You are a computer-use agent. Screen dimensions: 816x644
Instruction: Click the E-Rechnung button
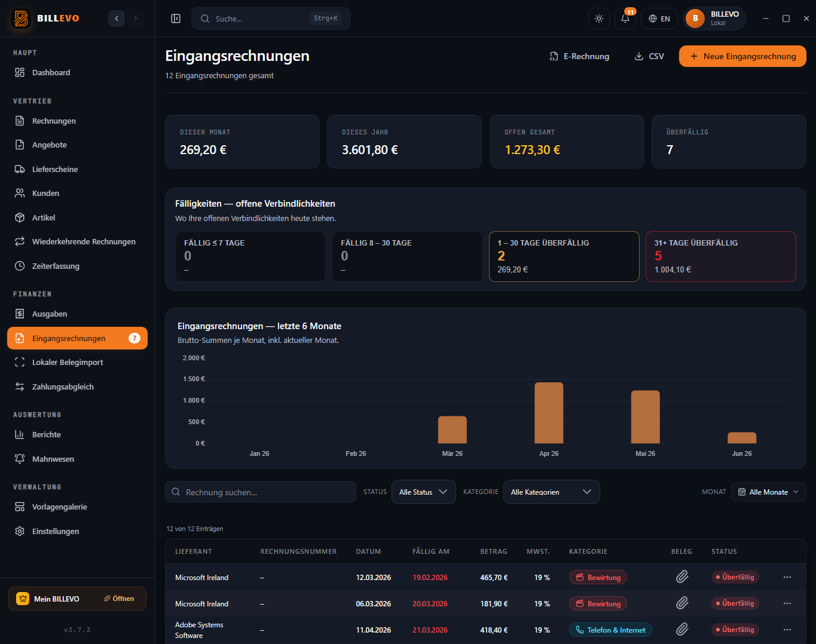[579, 56]
